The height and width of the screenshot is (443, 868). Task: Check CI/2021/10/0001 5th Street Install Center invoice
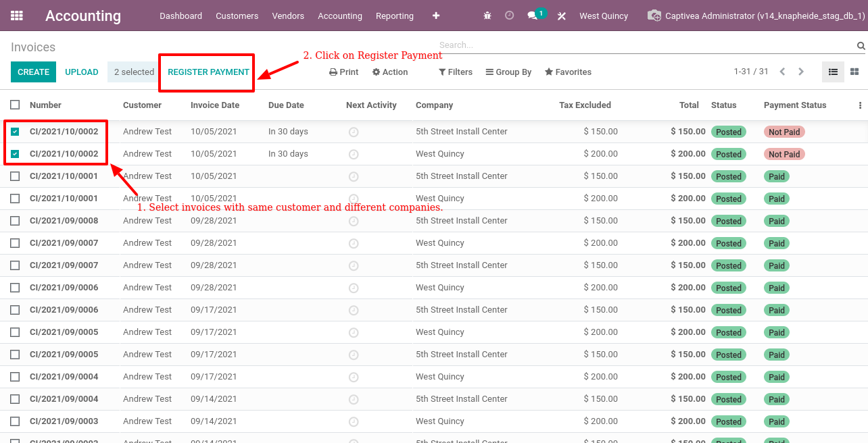(x=15, y=176)
